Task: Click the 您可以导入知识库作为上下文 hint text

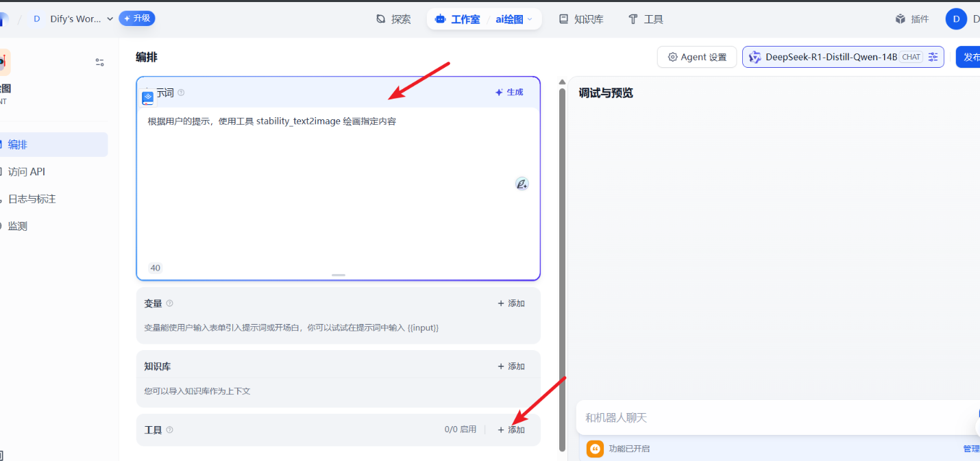Action: point(197,391)
